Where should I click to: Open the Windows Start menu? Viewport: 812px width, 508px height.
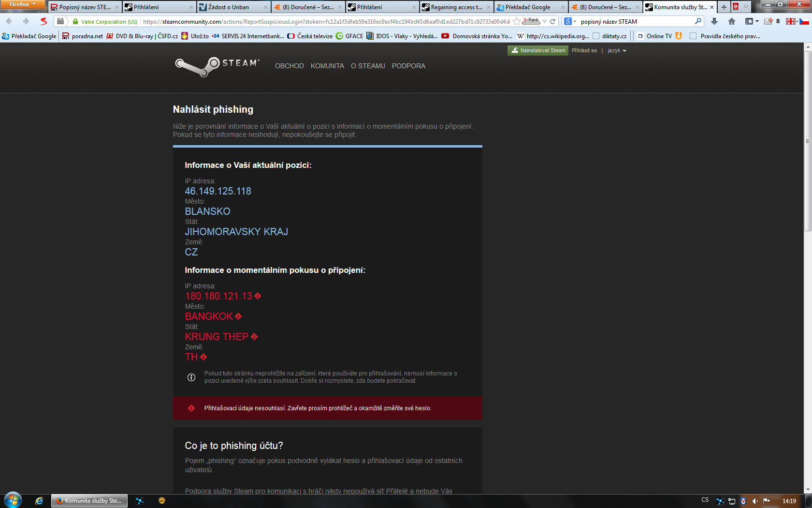[x=13, y=500]
